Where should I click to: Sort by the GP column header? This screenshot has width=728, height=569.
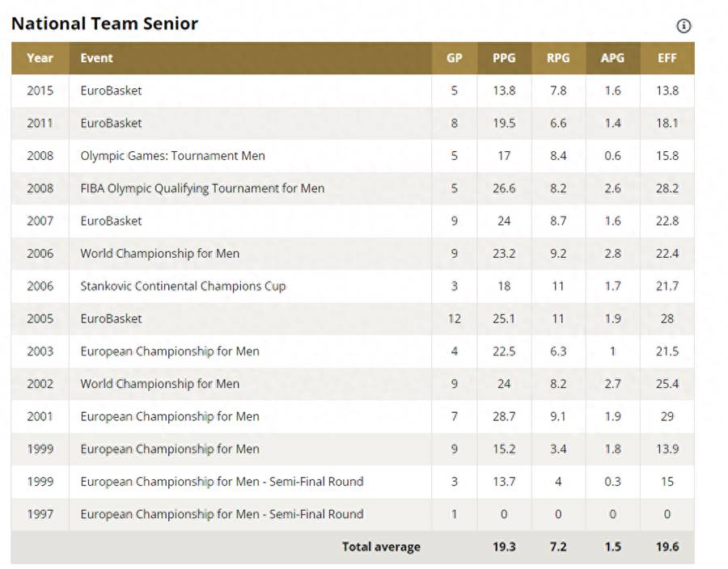pos(454,58)
